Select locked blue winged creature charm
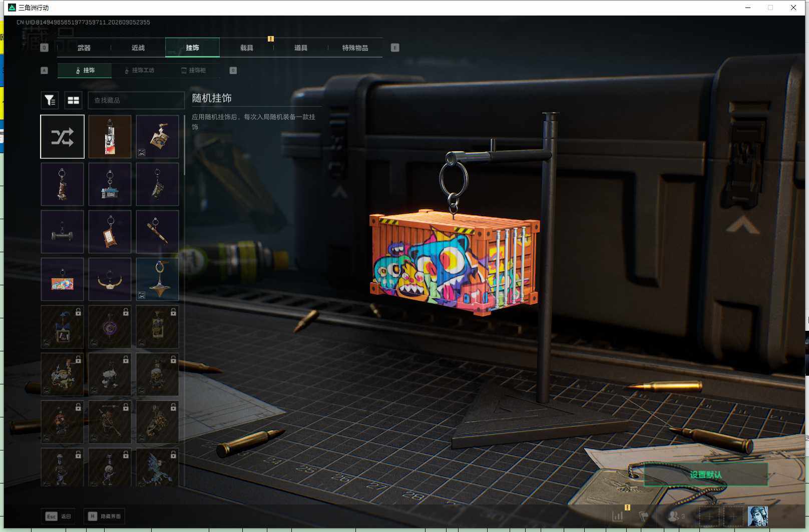The image size is (809, 532). (x=158, y=467)
